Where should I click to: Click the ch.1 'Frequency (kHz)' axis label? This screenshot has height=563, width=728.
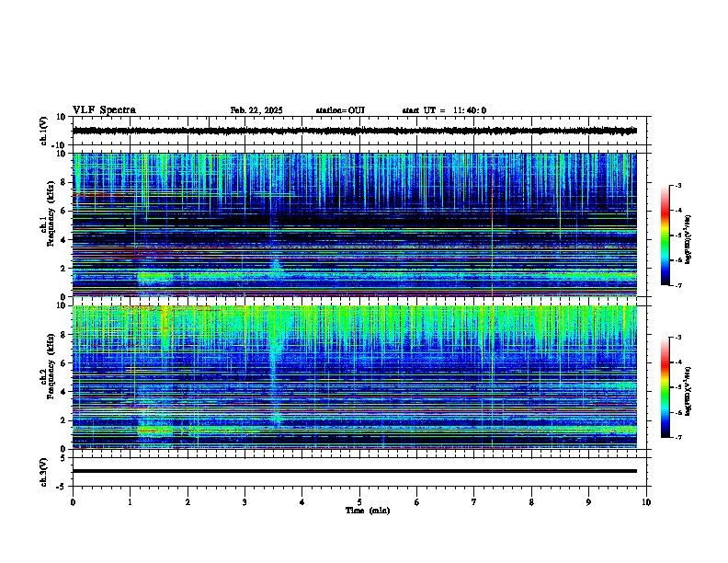[51, 213]
